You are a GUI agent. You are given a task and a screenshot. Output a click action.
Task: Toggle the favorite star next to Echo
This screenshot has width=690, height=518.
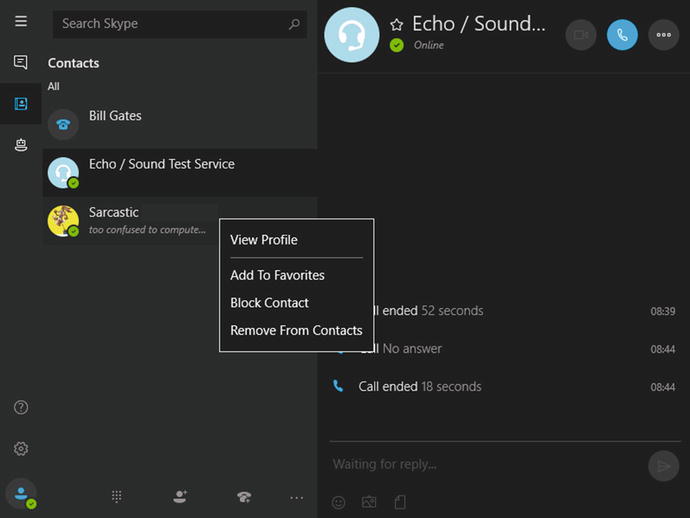(396, 25)
